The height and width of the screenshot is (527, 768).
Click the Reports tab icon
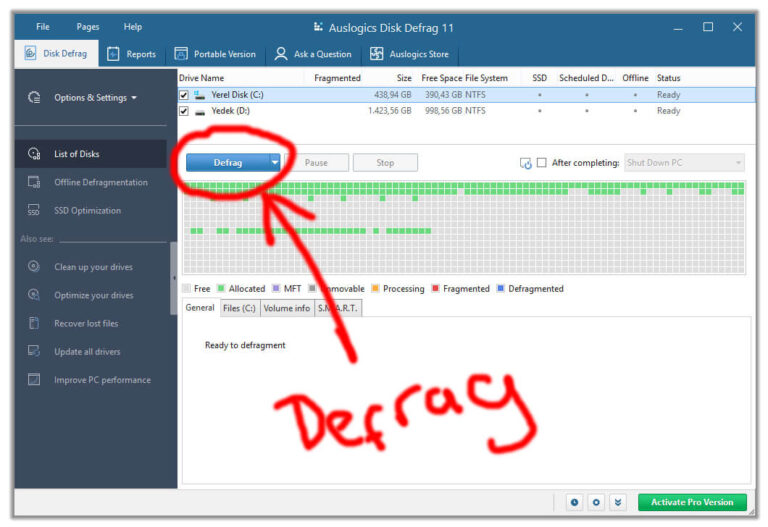coord(113,54)
